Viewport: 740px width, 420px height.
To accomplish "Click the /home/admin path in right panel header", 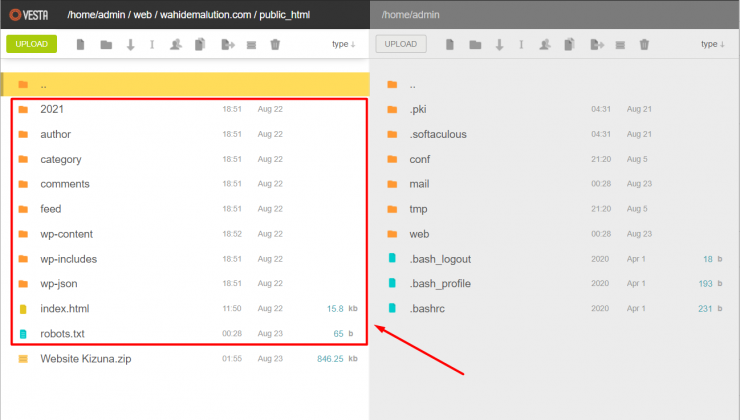I will (x=411, y=15).
